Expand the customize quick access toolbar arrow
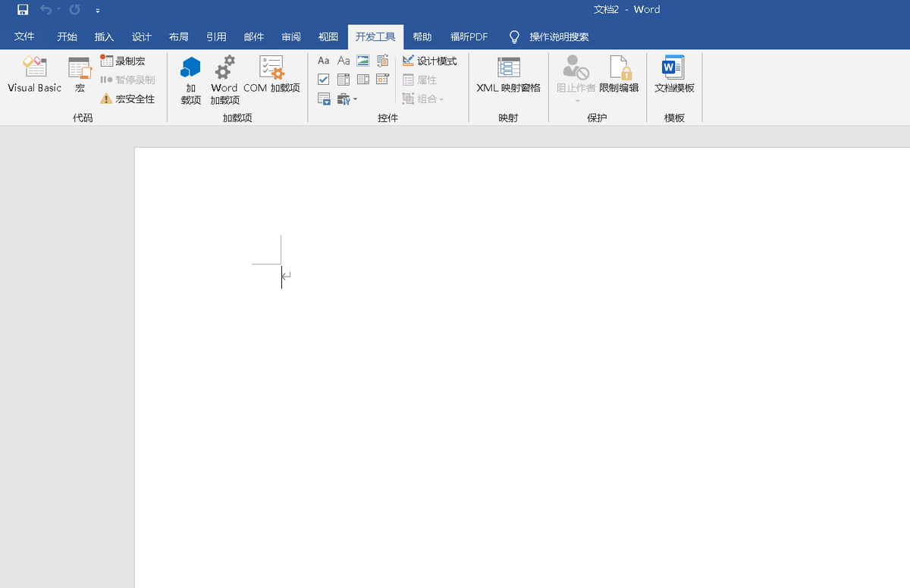Screen dimensions: 910x588 tap(98, 11)
